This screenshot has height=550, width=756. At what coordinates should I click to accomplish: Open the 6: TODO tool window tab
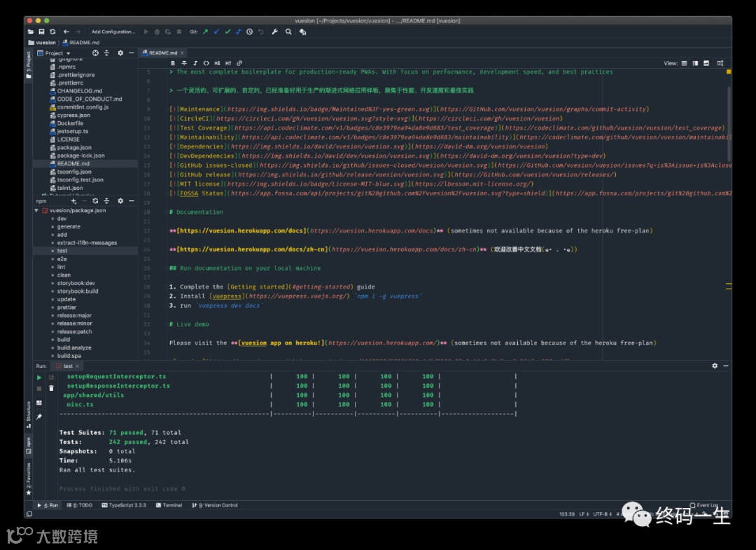click(80, 505)
